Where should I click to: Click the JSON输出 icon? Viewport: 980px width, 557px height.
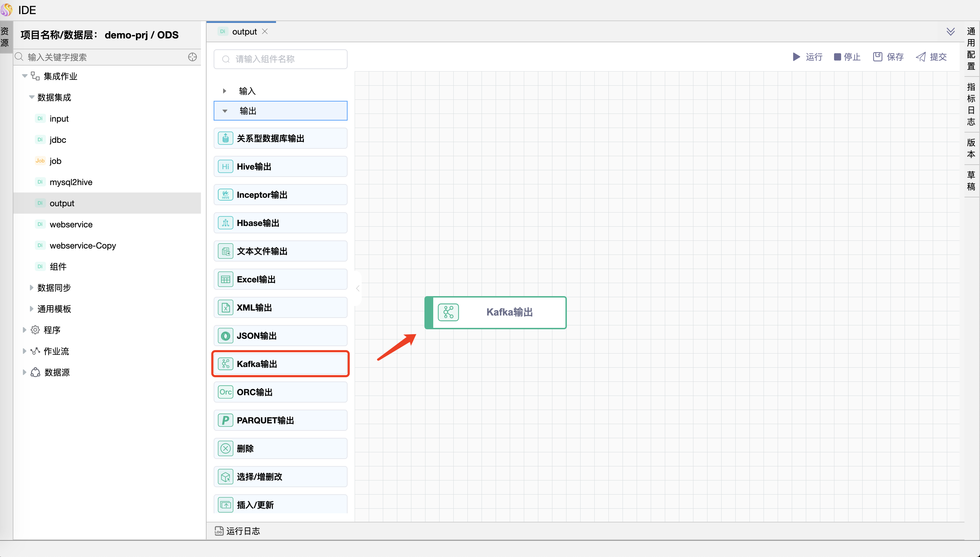(x=226, y=336)
